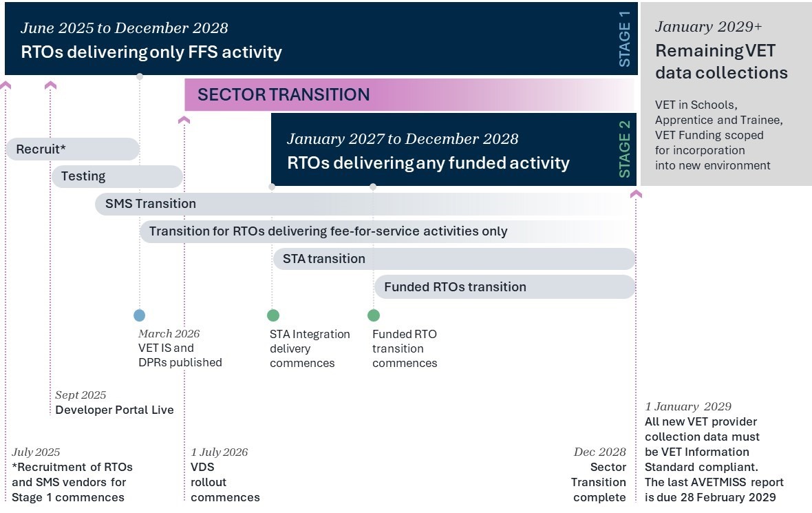Click the blue dot above March 2026
Image resolution: width=812 pixels, height=513 pixels.
[140, 315]
